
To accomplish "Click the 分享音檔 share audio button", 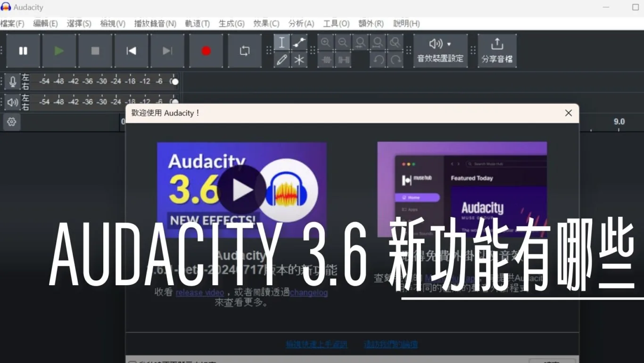I will (497, 51).
